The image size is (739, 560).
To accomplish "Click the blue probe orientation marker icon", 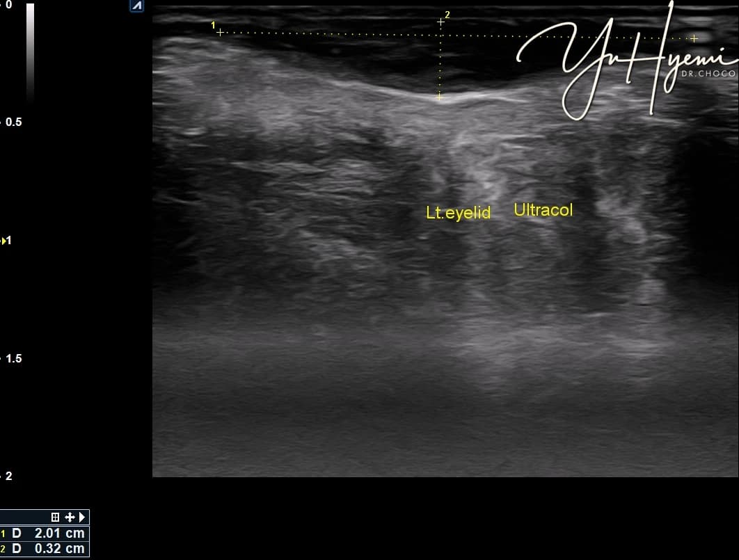I will (136, 6).
